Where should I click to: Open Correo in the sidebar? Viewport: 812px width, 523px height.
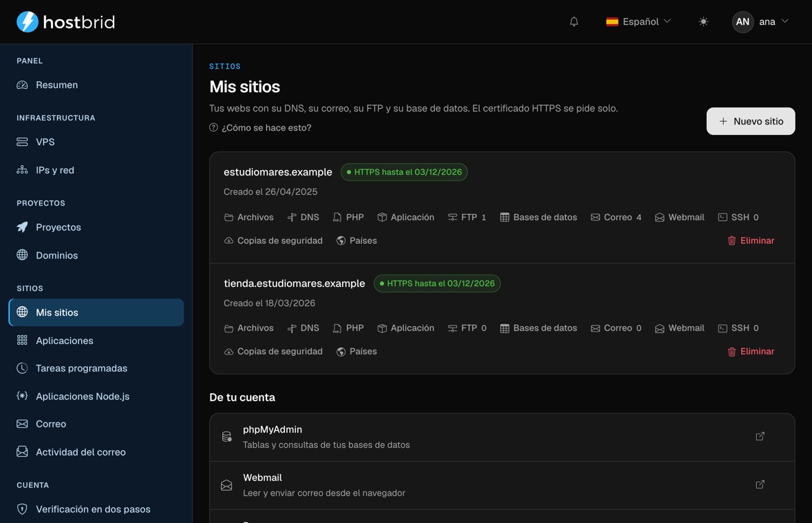click(x=96, y=424)
